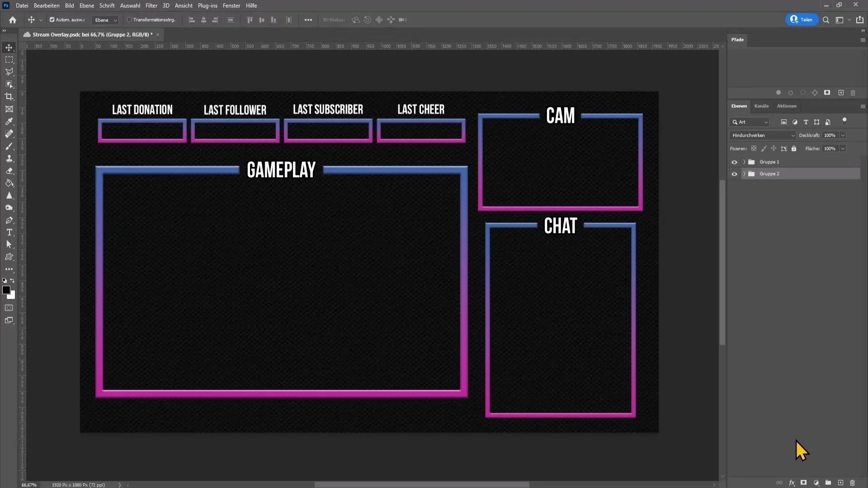The image size is (868, 488).
Task: Select the Eyedropper tool
Action: tap(9, 122)
